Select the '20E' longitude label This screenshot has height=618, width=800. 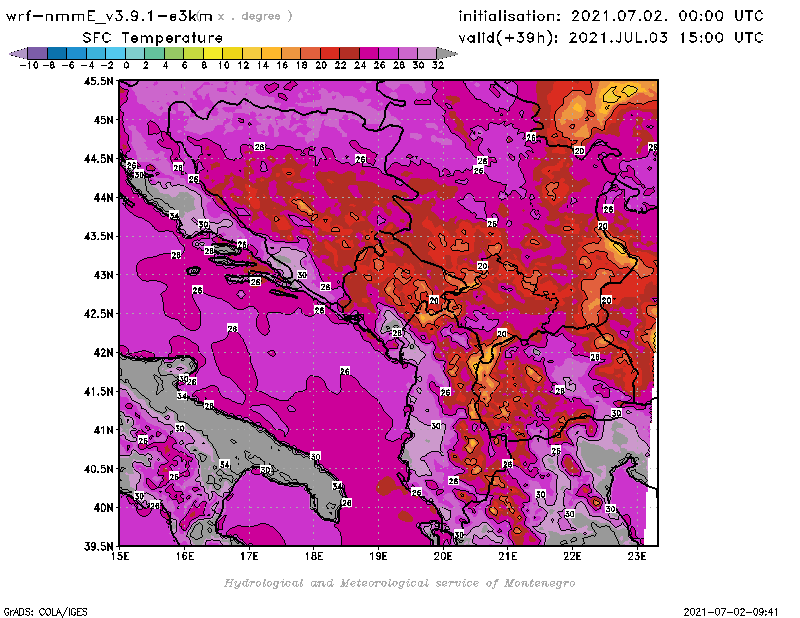coord(443,556)
